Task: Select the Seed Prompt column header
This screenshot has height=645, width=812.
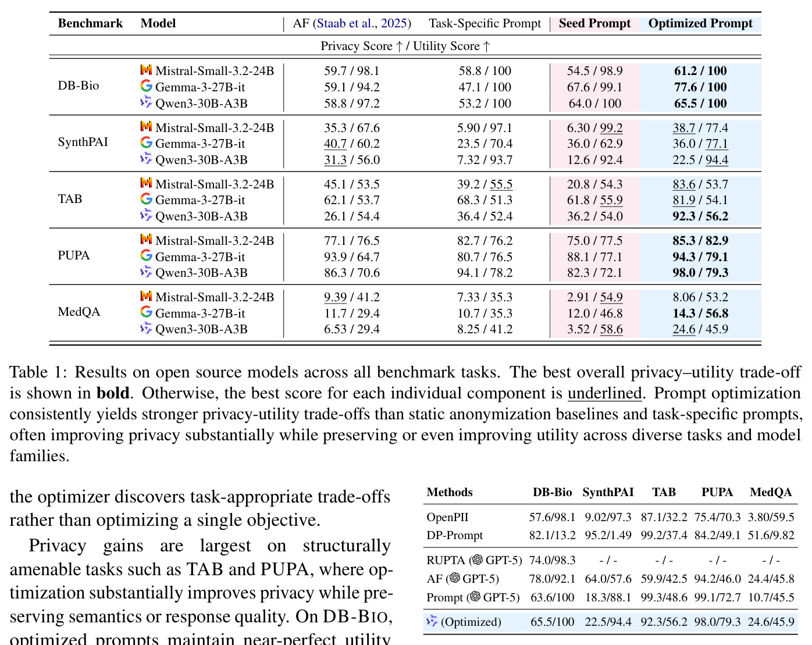Action: 594,23
